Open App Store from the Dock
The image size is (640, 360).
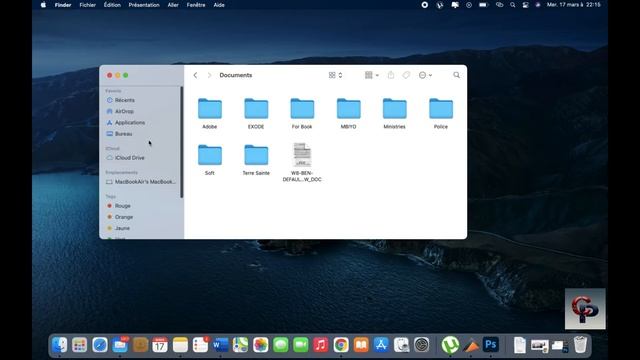tap(381, 345)
